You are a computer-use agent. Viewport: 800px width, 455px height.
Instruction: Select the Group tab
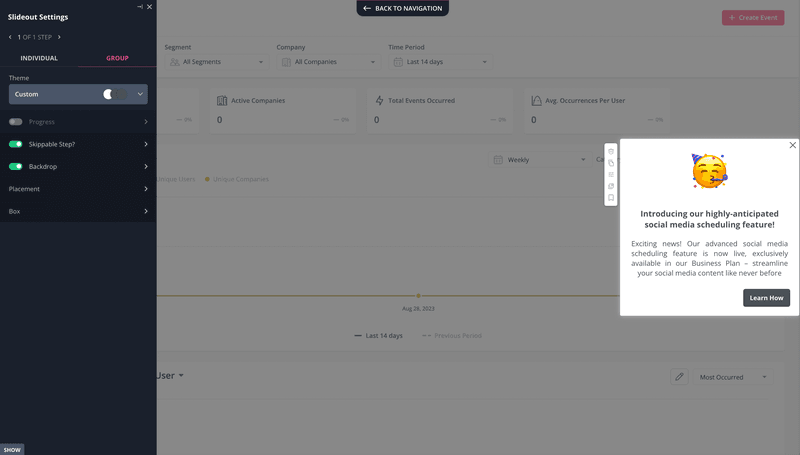click(x=117, y=58)
